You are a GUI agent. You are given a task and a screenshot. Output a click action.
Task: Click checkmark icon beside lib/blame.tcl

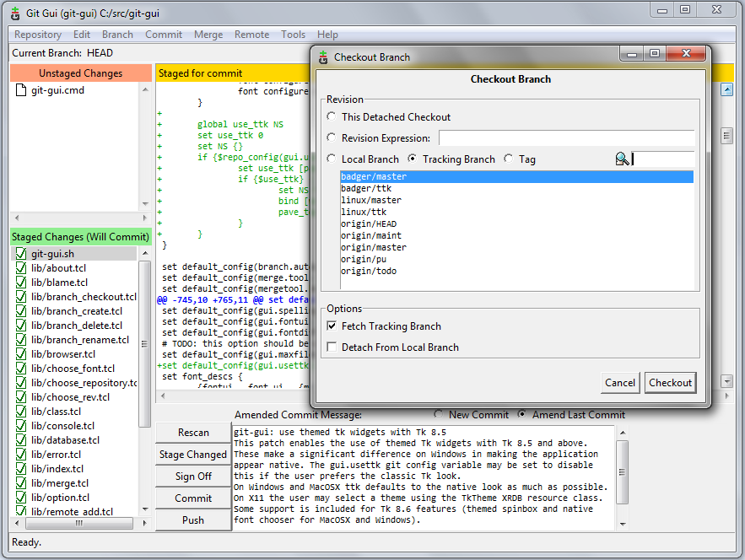pyautogui.click(x=21, y=283)
